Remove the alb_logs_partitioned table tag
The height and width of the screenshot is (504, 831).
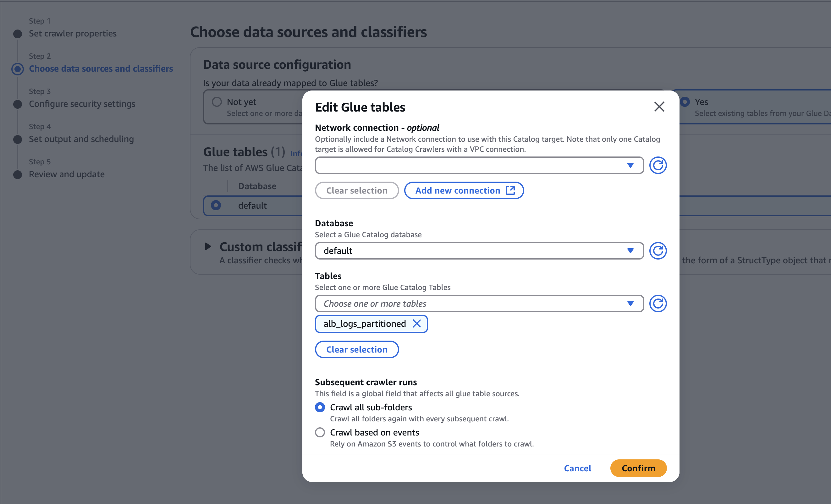click(x=416, y=324)
